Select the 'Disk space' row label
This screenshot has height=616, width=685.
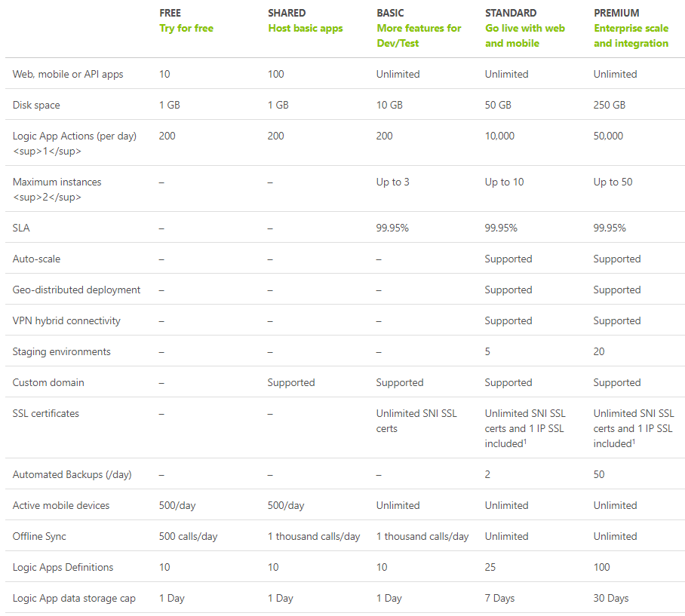36,106
